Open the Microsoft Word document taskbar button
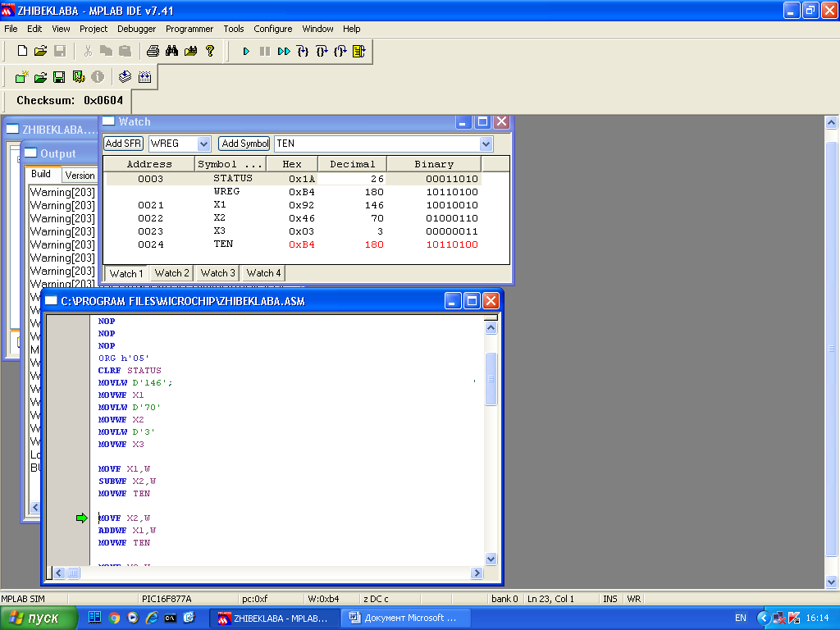This screenshot has width=840, height=630. (405, 618)
